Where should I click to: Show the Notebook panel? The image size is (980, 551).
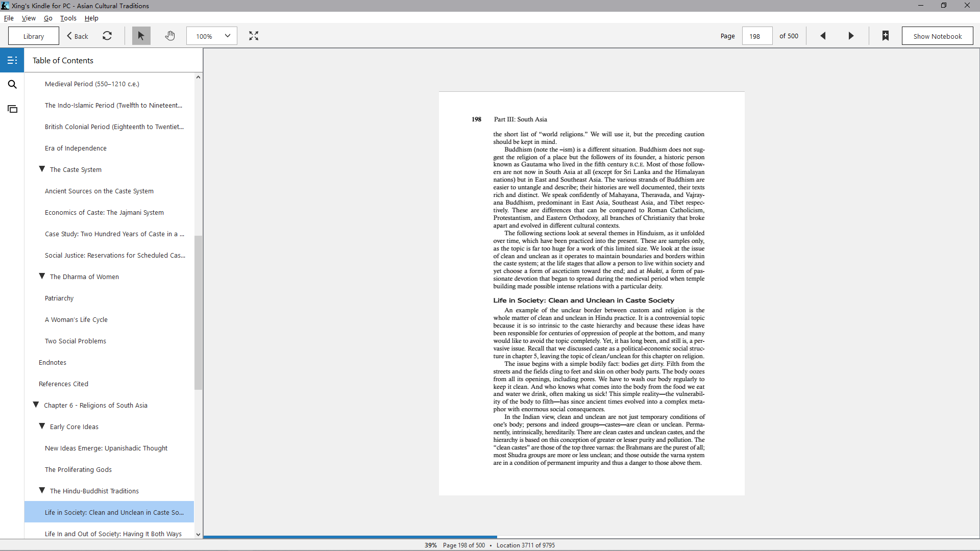coord(937,36)
